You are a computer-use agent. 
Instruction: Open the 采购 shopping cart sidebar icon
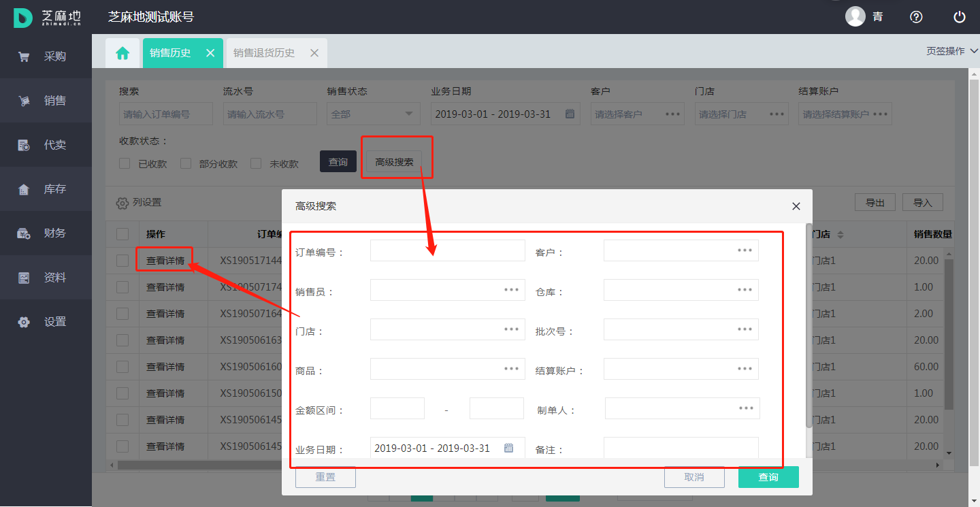(x=24, y=57)
